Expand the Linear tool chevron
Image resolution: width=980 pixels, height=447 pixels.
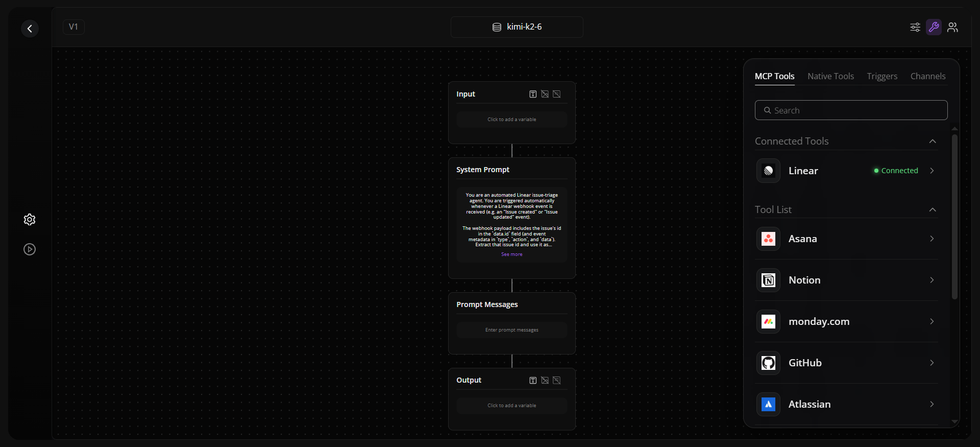pyautogui.click(x=932, y=171)
